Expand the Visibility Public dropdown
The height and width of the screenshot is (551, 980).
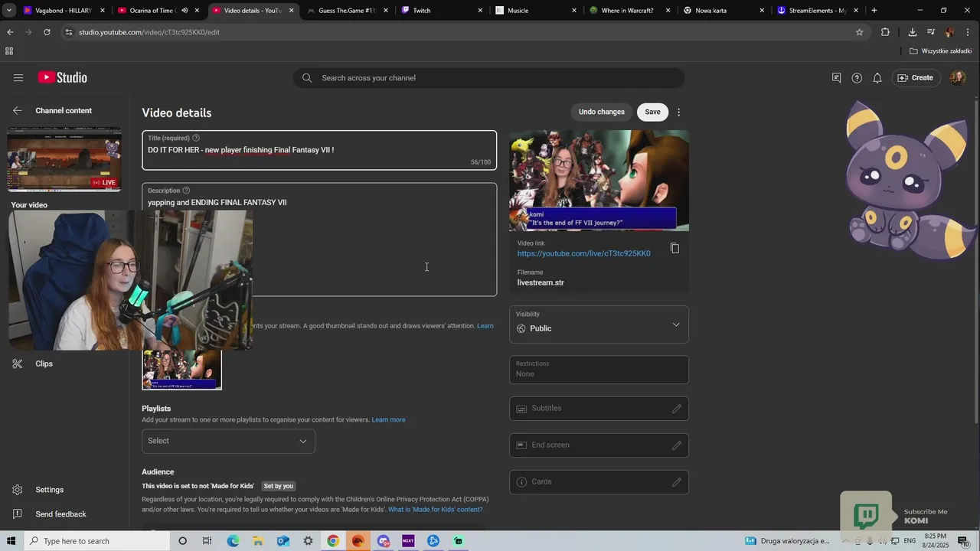(599, 324)
